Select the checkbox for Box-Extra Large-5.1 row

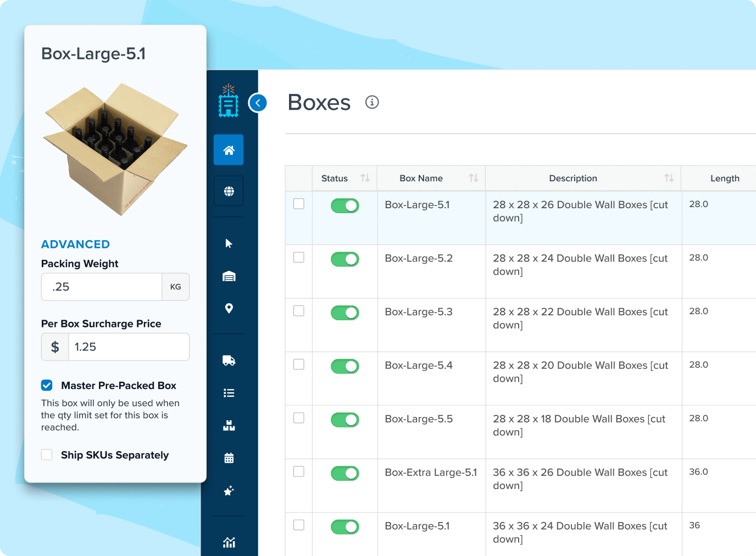[299, 471]
